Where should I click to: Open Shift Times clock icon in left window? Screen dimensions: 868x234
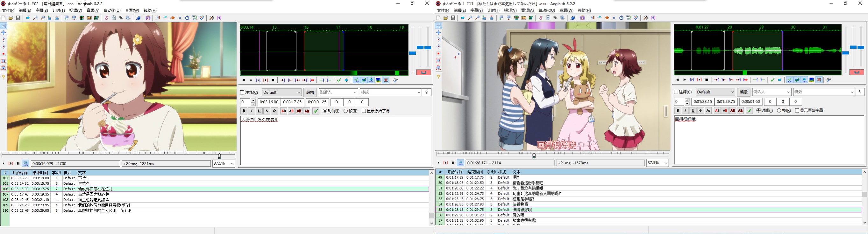187,18
